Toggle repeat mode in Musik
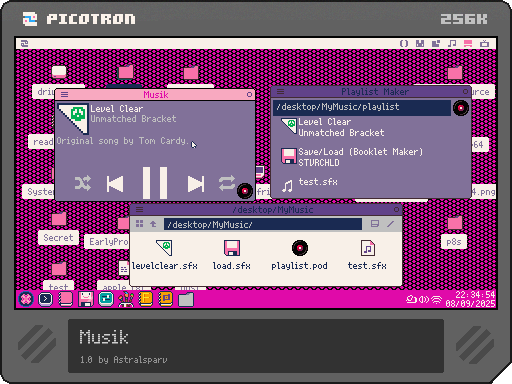Viewport: 512px width, 384px height. 227,183
